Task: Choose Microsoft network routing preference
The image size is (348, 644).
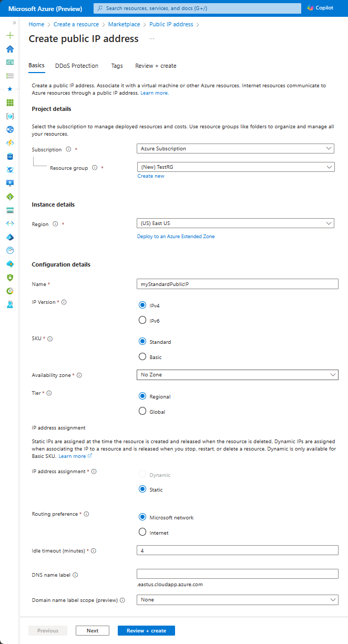Action: pos(142,517)
